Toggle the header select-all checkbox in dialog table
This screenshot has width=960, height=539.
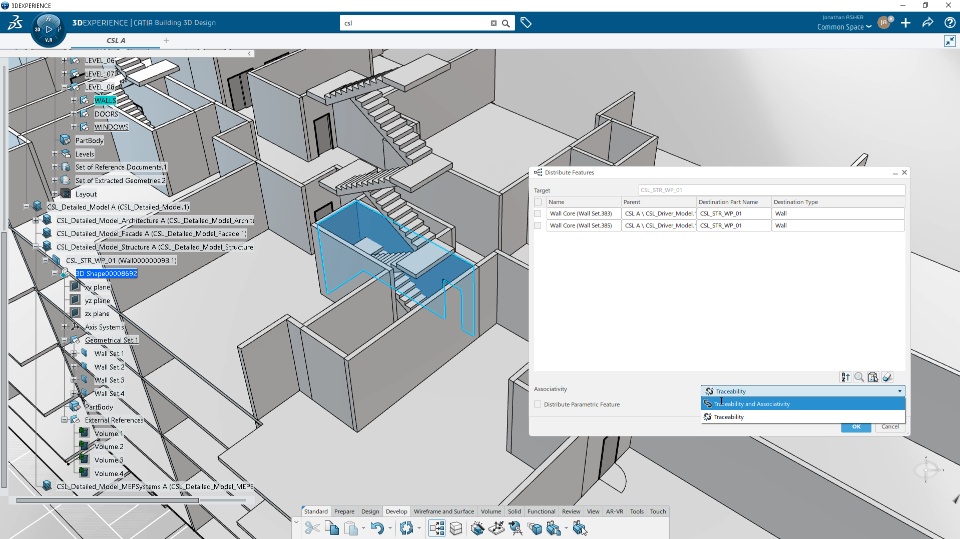[x=538, y=202]
